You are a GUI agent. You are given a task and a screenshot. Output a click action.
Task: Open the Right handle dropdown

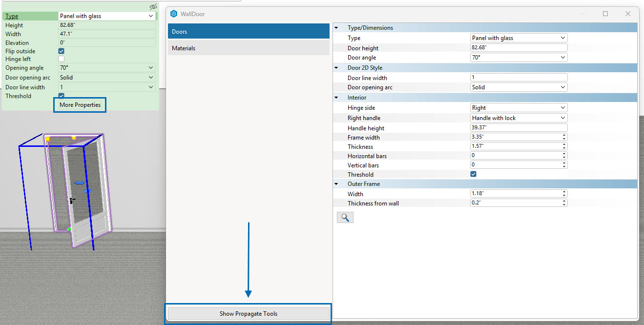coord(519,118)
